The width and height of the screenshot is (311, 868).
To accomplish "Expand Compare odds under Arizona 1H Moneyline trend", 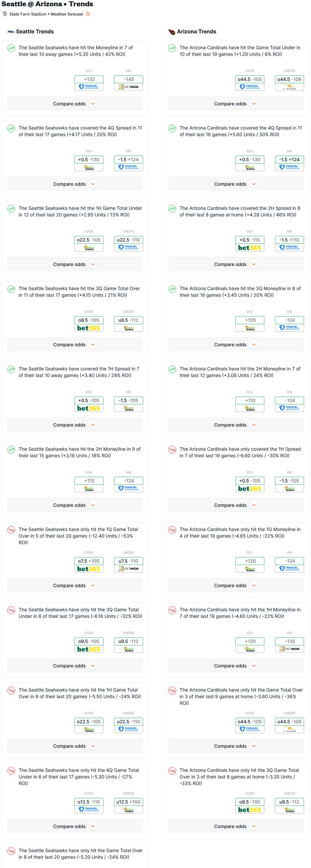I will [236, 666].
